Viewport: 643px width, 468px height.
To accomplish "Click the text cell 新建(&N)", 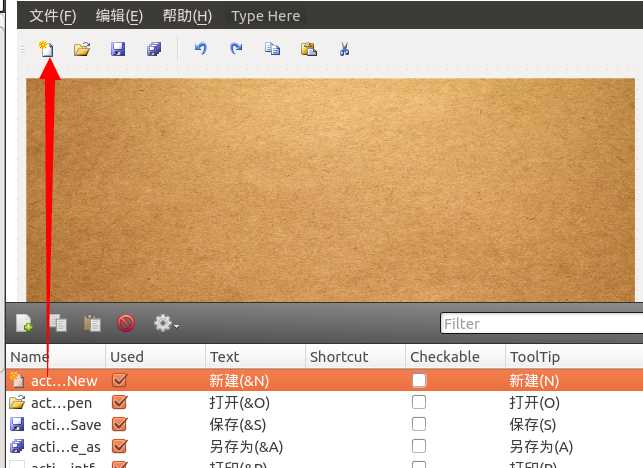I will pos(239,381).
